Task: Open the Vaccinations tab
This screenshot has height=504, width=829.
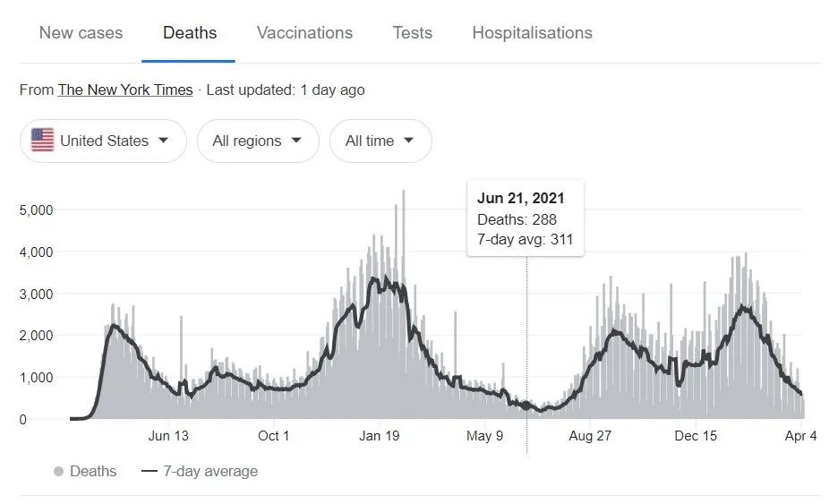Action: click(x=304, y=33)
